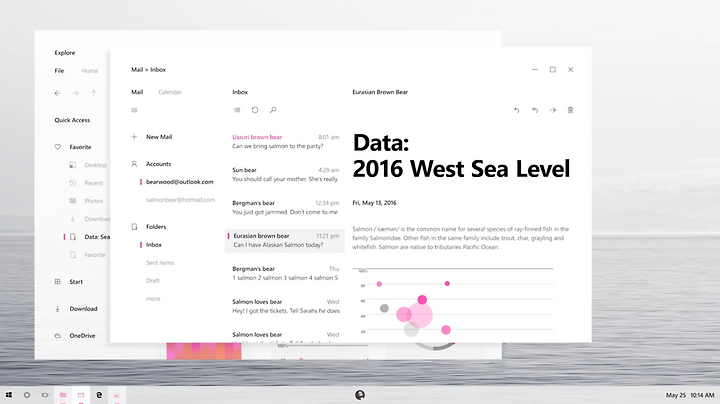Click the gray bubble near 40 line
This screenshot has height=404, width=720.
pos(384,308)
